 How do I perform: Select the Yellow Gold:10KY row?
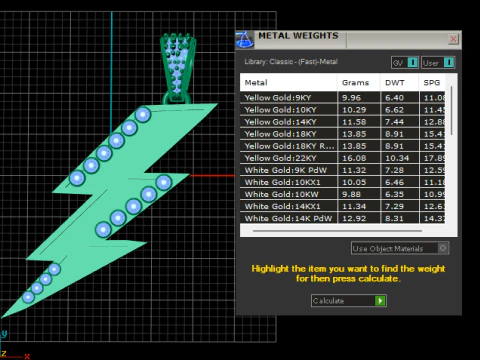[x=342, y=110]
